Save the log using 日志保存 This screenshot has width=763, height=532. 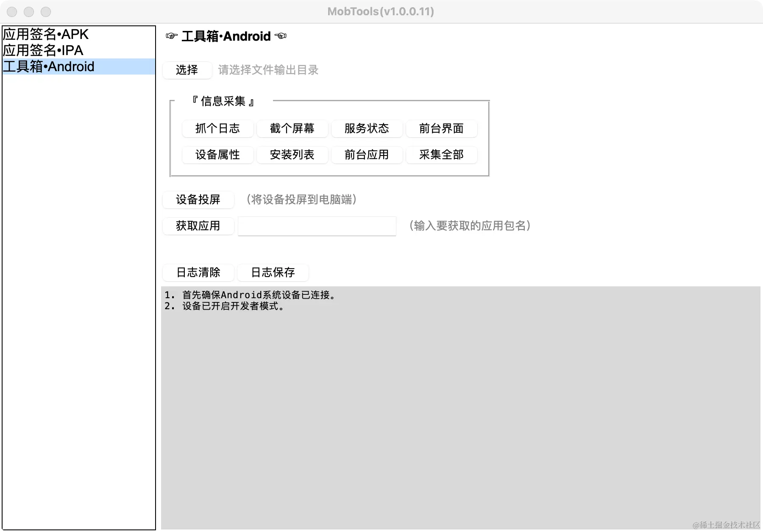[x=273, y=272]
